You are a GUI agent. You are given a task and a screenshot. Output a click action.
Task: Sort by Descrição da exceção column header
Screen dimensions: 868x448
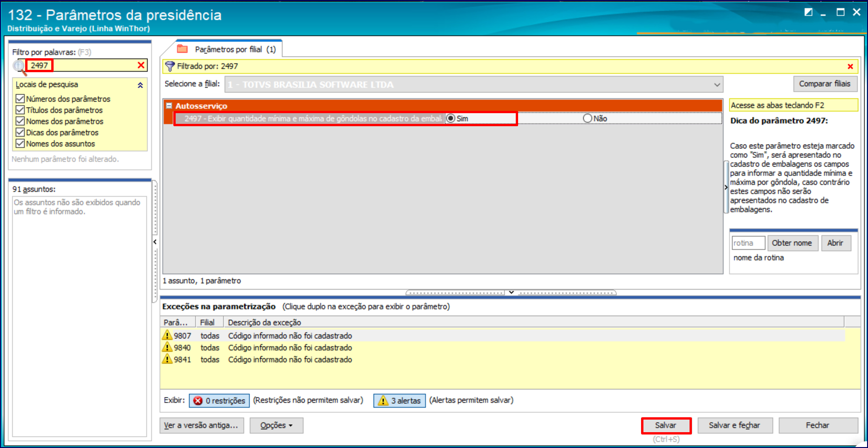[534, 322]
